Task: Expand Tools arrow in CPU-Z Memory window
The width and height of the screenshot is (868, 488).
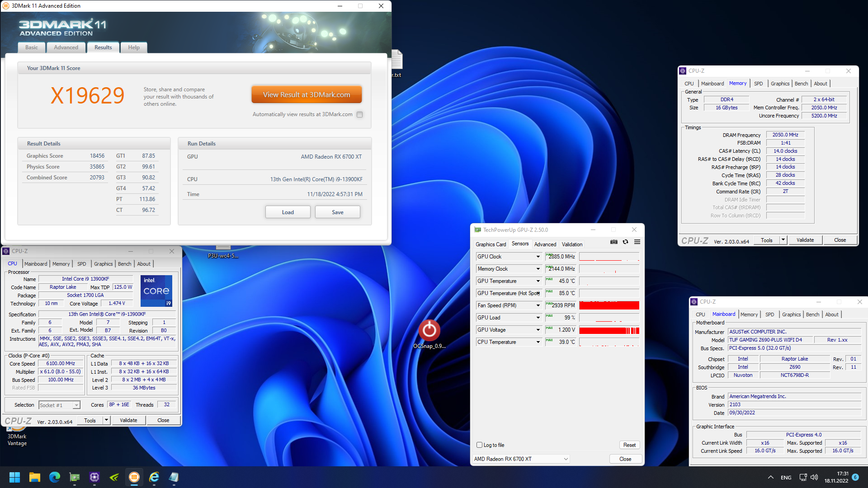Action: point(783,240)
